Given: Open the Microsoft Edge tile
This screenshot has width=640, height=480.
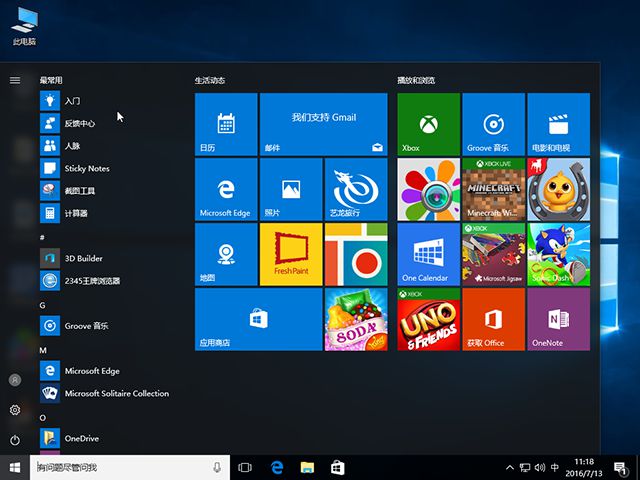Looking at the screenshot, I should pos(225,189).
